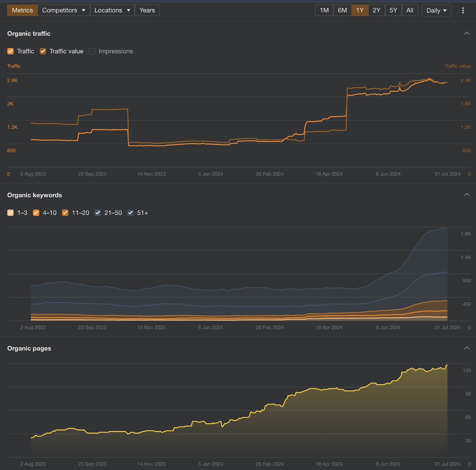476x470 pixels.
Task: Set time range to 1M
Action: point(324,10)
